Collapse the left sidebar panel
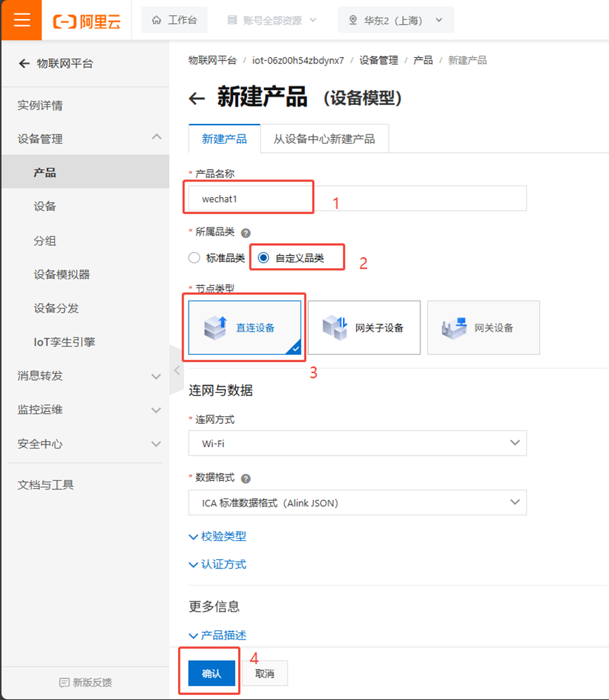 [175, 369]
